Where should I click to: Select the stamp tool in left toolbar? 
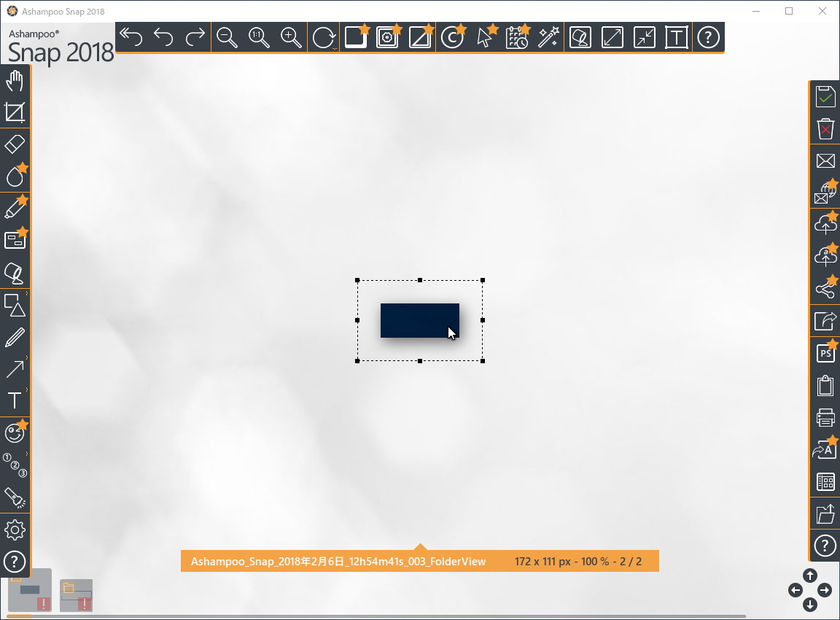point(15,274)
